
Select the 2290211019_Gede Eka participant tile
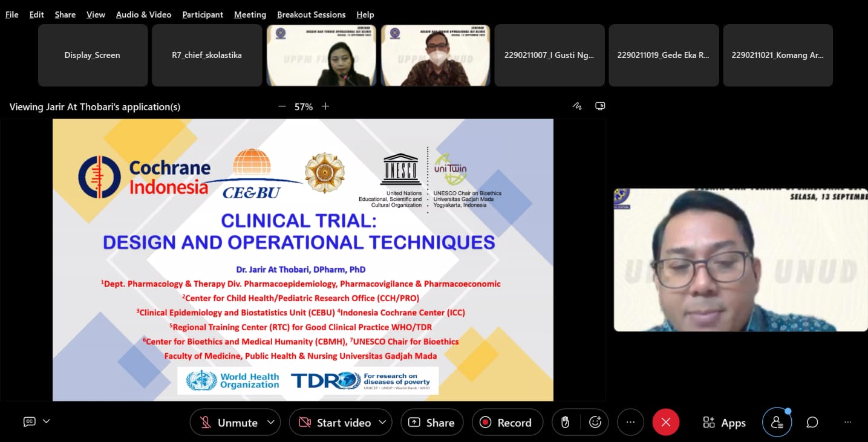[x=664, y=55]
